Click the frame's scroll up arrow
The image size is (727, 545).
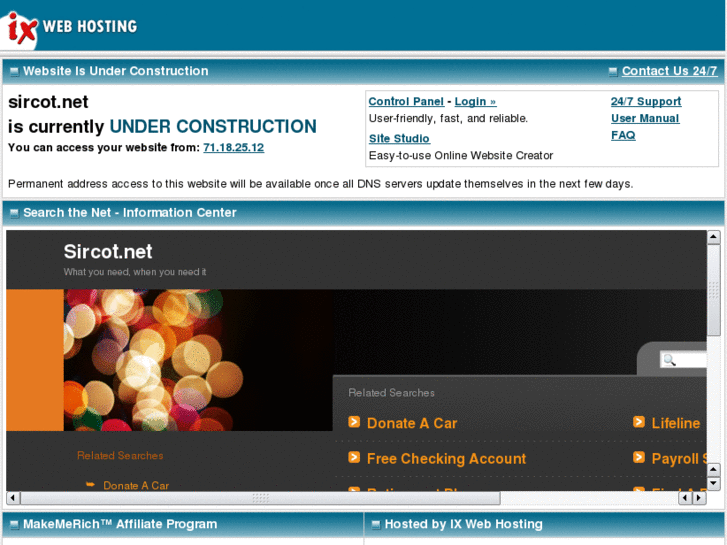pyautogui.click(x=714, y=237)
